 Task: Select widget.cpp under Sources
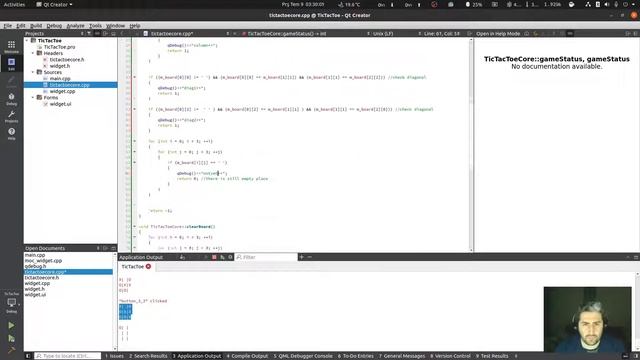click(62, 91)
